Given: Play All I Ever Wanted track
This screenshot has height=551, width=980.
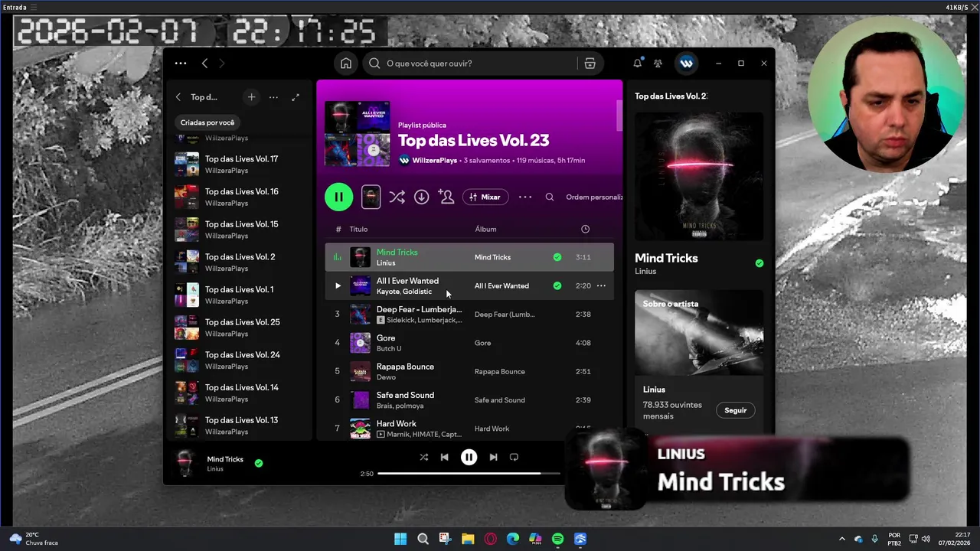Looking at the screenshot, I should [338, 285].
